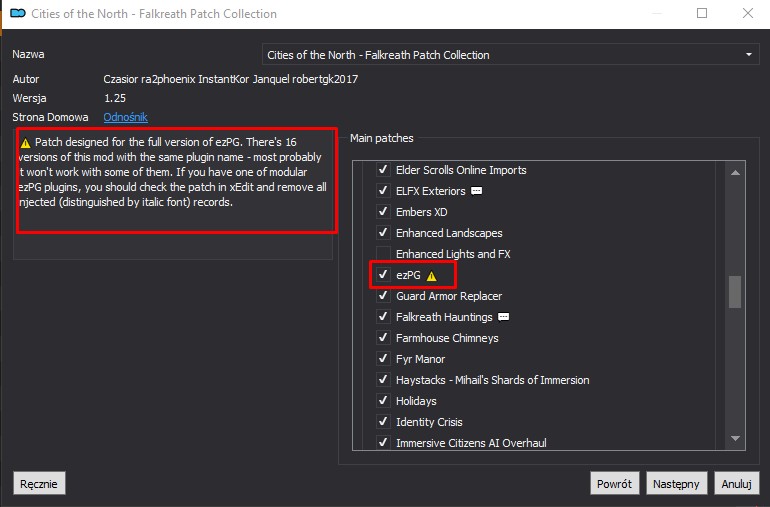770x507 pixels.
Task: Click the warning triangle in the description box
Action: click(x=26, y=143)
